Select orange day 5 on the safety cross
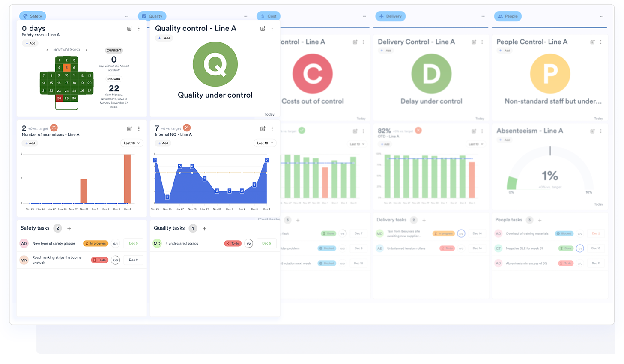The image size is (624, 364). coord(66,68)
